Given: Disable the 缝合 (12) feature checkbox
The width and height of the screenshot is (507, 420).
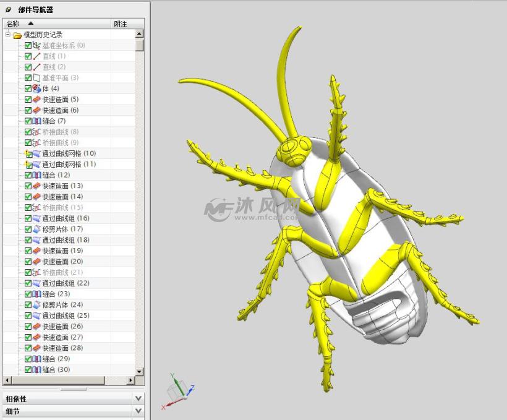Looking at the screenshot, I should point(28,175).
